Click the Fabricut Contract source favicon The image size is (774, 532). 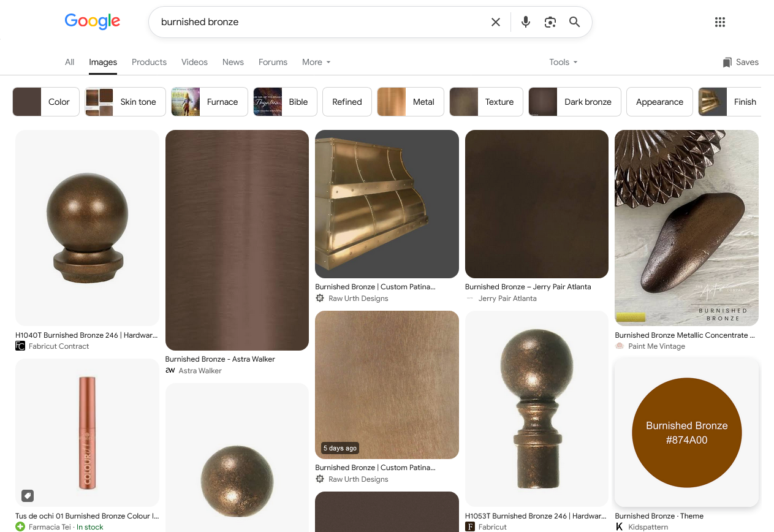[x=20, y=346]
